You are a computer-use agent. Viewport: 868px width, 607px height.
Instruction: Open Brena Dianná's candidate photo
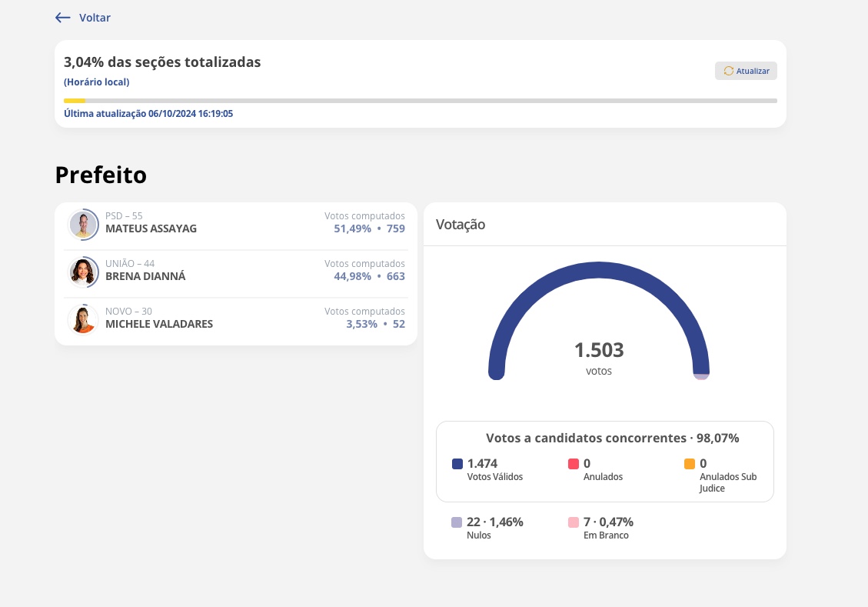tap(83, 272)
